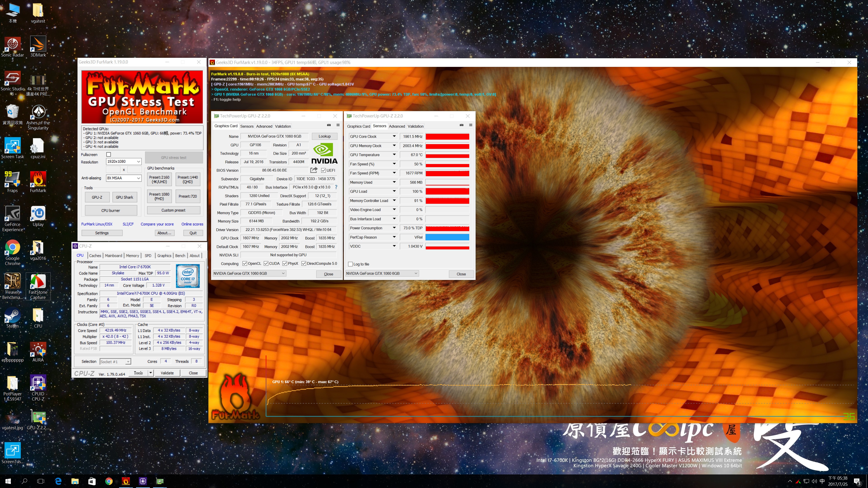868x488 pixels.
Task: Click the BIOS export share icon
Action: (x=314, y=170)
